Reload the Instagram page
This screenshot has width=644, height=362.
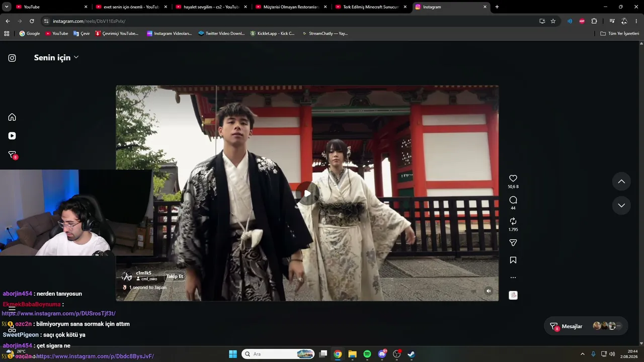(32, 21)
